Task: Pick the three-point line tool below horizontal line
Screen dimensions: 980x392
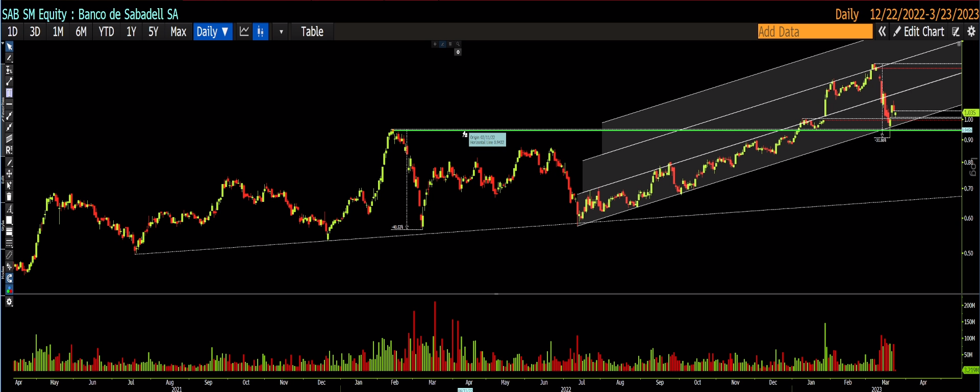Action: point(9,116)
